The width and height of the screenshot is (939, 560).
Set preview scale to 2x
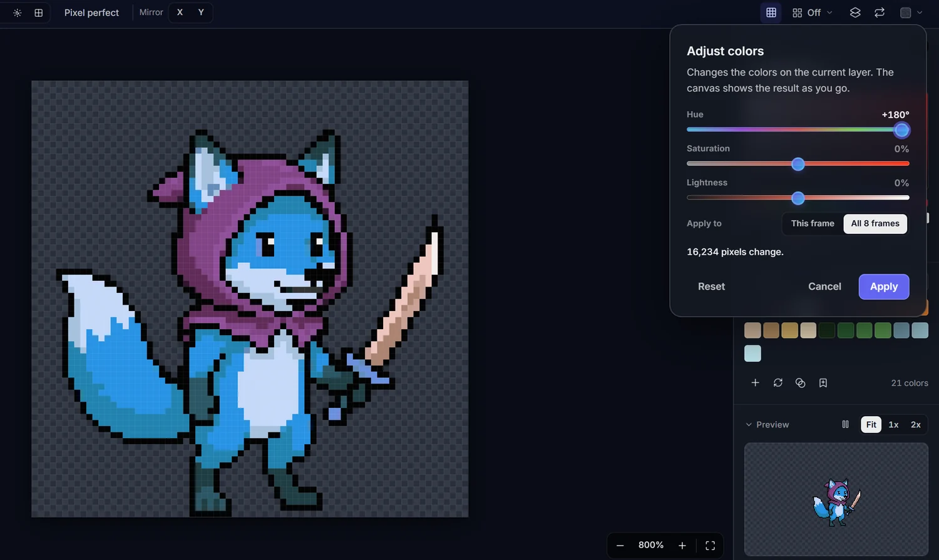(916, 424)
